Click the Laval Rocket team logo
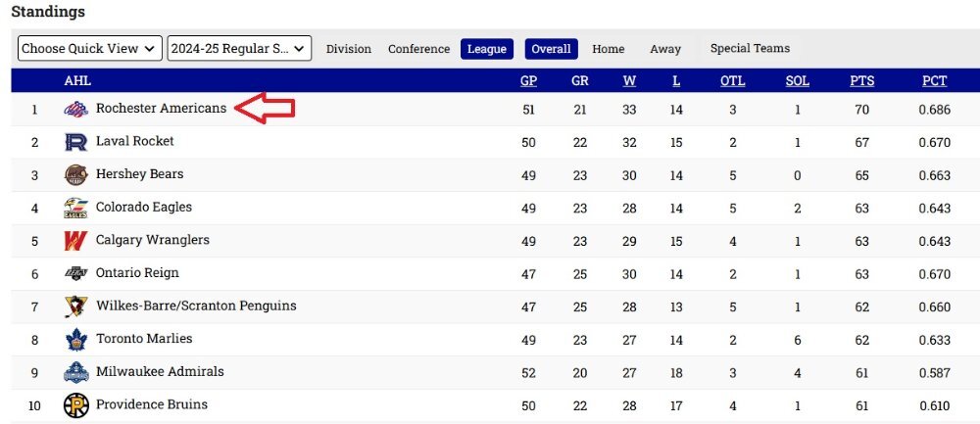The image size is (980, 424). click(76, 142)
